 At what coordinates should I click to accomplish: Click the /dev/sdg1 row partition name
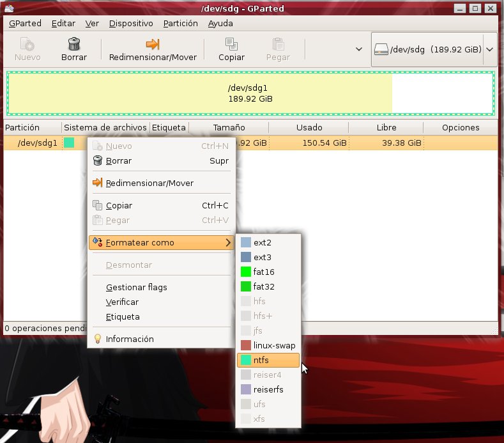click(37, 143)
